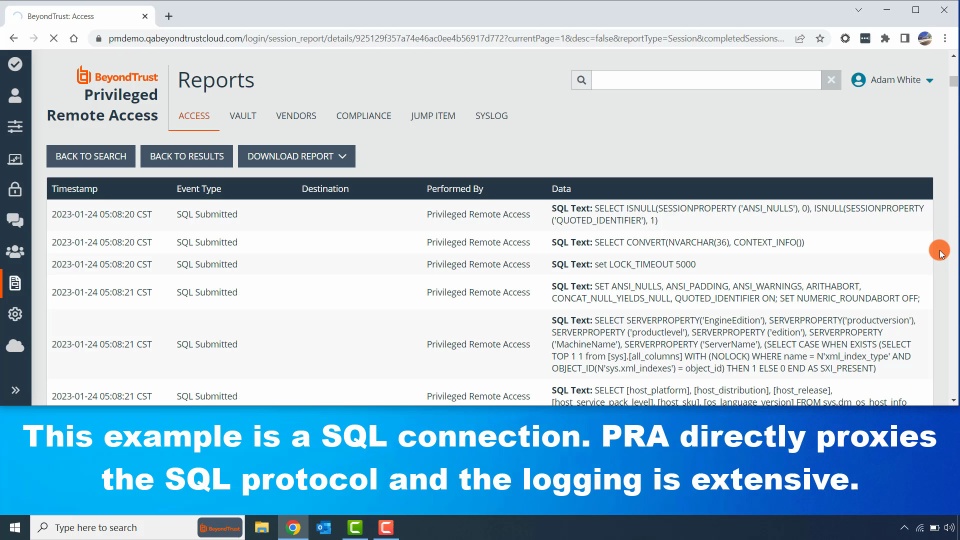The image size is (960, 540).
Task: Select the SET ANSI_NULLS, ANSI_PADDING SQL text
Action: (x=735, y=292)
